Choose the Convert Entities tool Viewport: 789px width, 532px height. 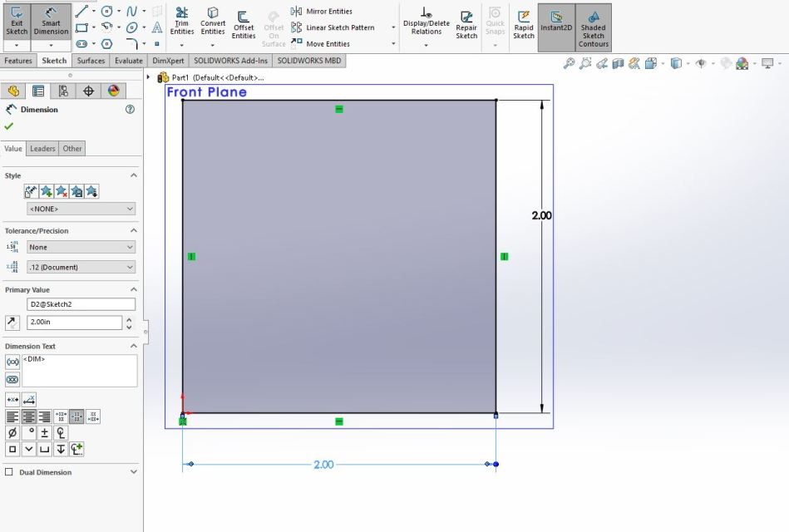pos(212,21)
